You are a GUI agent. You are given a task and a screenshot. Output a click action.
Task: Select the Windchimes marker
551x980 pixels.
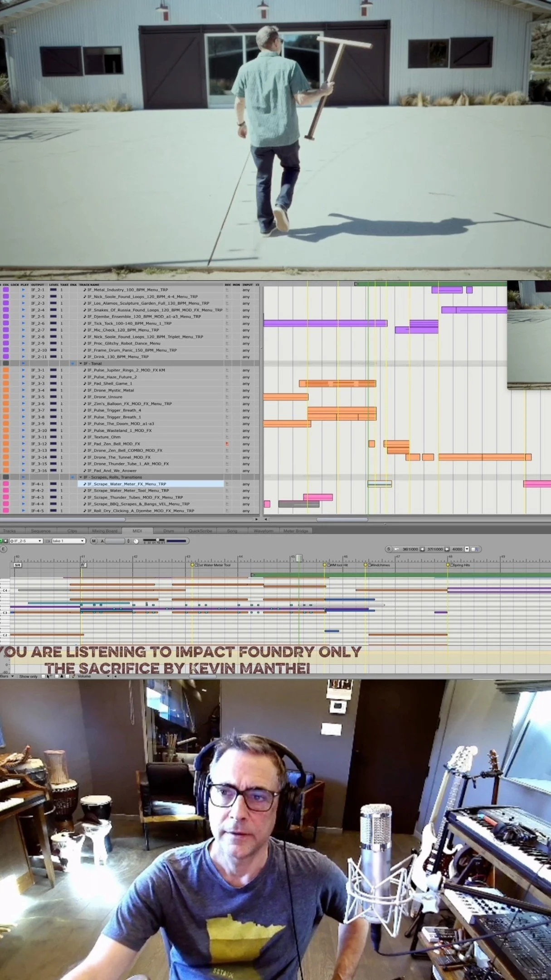tap(377, 565)
